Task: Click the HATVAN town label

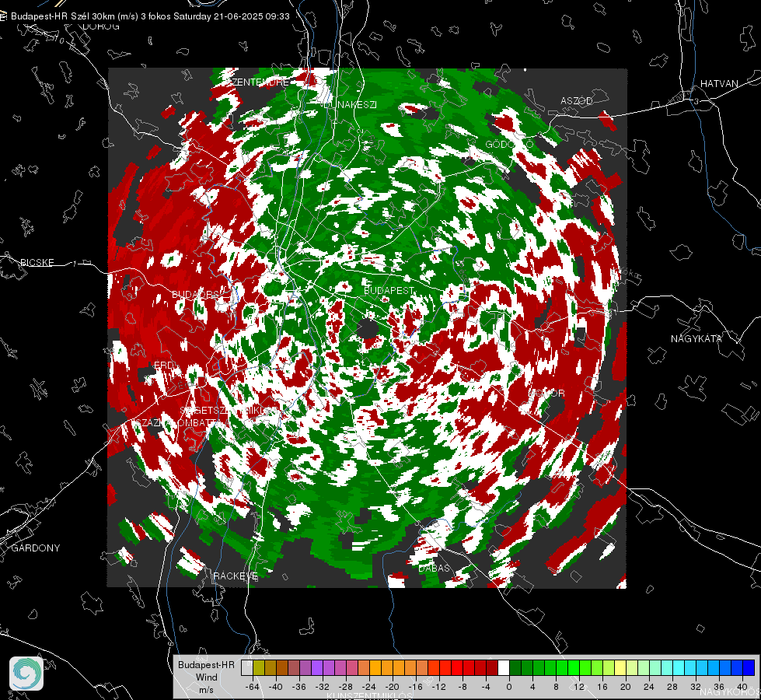Action: tap(719, 83)
